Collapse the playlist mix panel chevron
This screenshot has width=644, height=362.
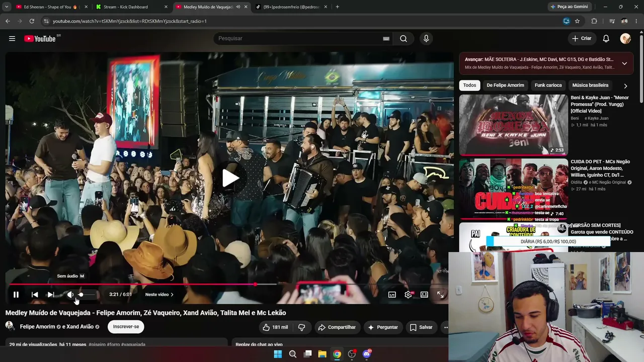624,63
